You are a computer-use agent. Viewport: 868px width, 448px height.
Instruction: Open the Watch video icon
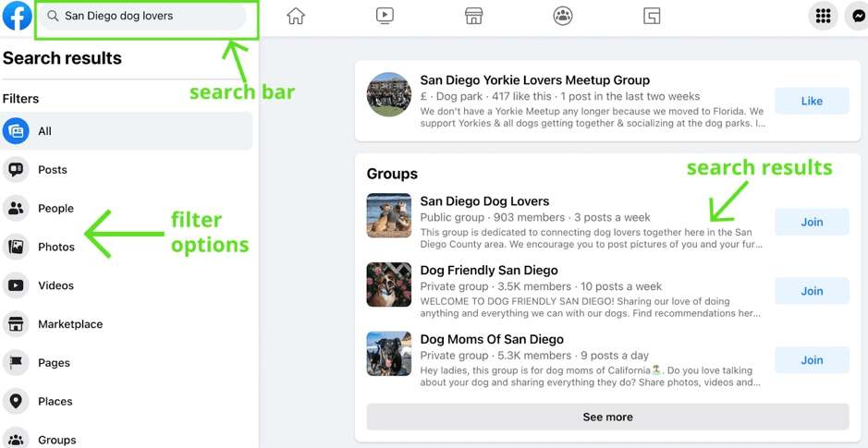click(x=385, y=16)
